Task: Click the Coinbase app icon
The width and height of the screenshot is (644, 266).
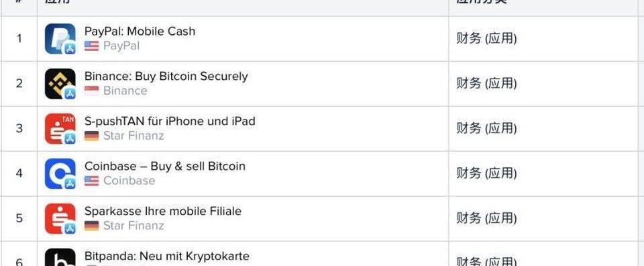Action: (x=60, y=173)
